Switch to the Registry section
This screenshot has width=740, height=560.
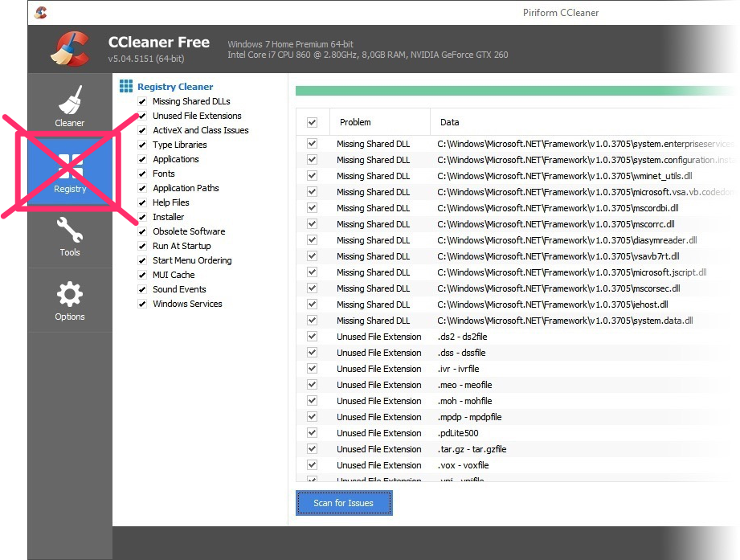(70, 172)
